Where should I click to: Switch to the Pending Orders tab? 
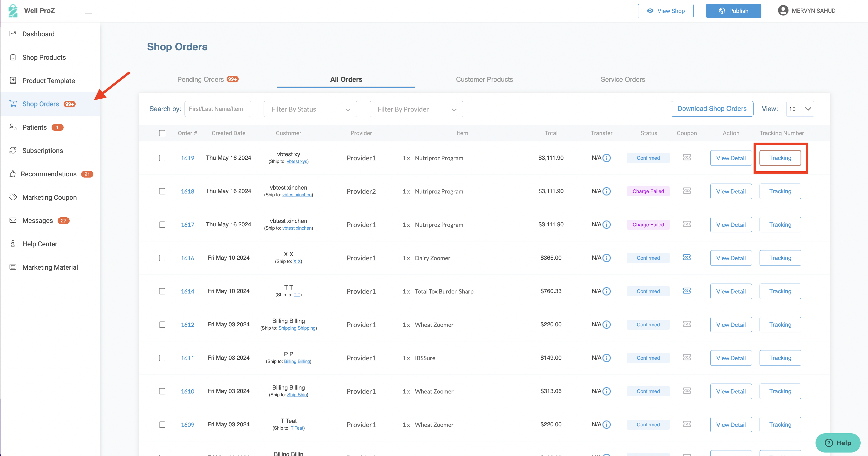(x=208, y=80)
